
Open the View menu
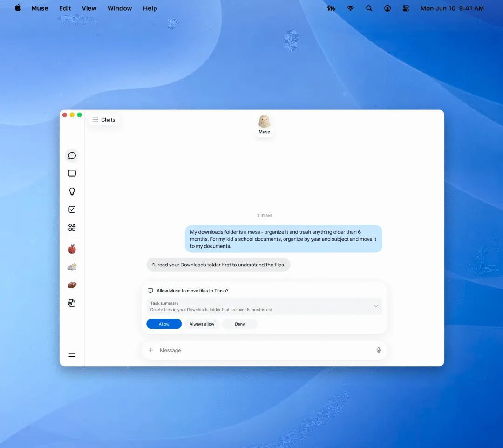tap(89, 8)
